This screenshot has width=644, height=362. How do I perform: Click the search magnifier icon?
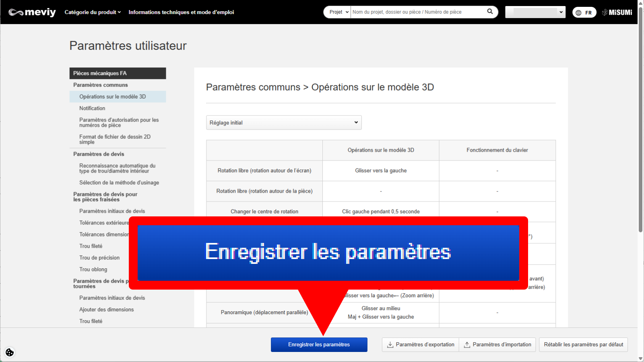[490, 12]
